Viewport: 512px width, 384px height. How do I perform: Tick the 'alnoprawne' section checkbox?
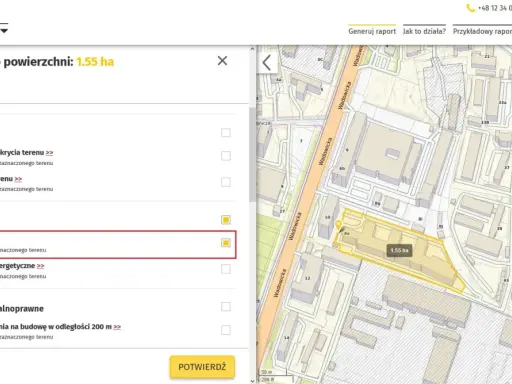pos(226,307)
